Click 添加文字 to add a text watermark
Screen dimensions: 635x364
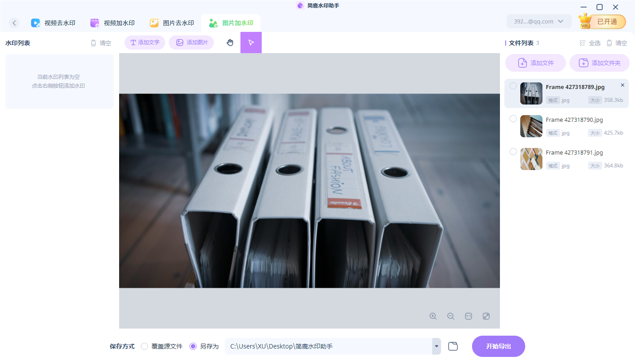tap(144, 42)
